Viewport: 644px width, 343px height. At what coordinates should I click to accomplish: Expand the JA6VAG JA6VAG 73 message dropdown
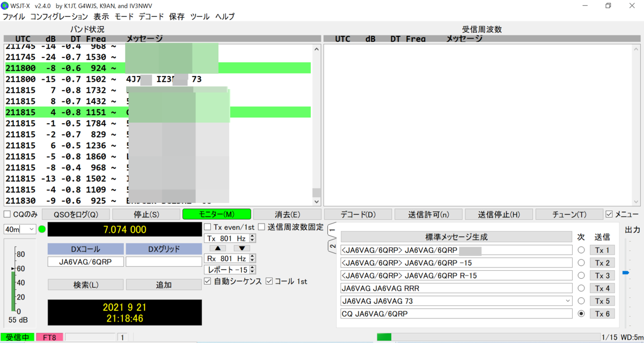pos(568,301)
